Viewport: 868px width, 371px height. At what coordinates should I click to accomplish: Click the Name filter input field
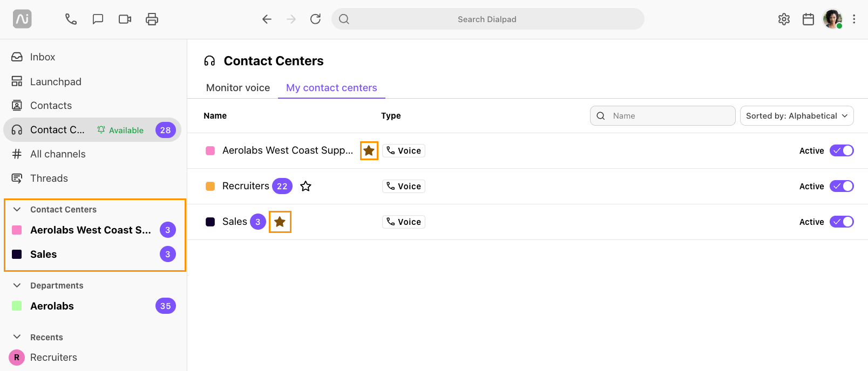click(663, 116)
